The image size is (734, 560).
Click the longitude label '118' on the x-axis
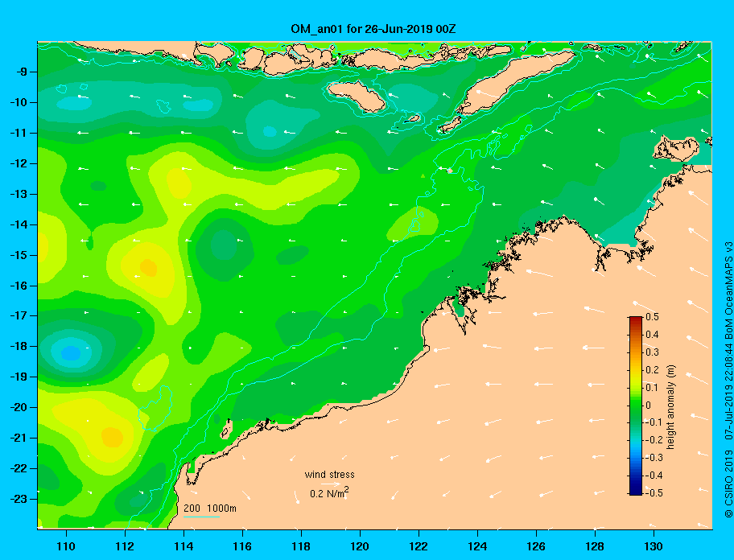[x=301, y=546]
